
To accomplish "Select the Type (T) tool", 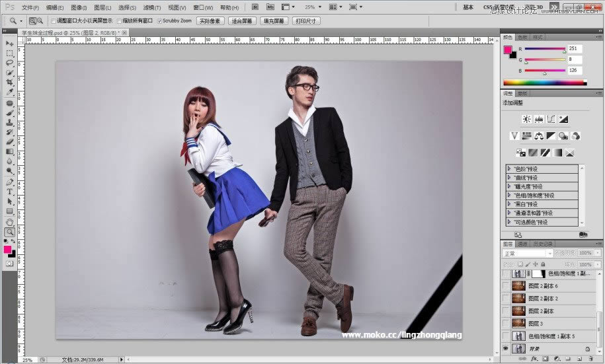I will click(x=10, y=192).
